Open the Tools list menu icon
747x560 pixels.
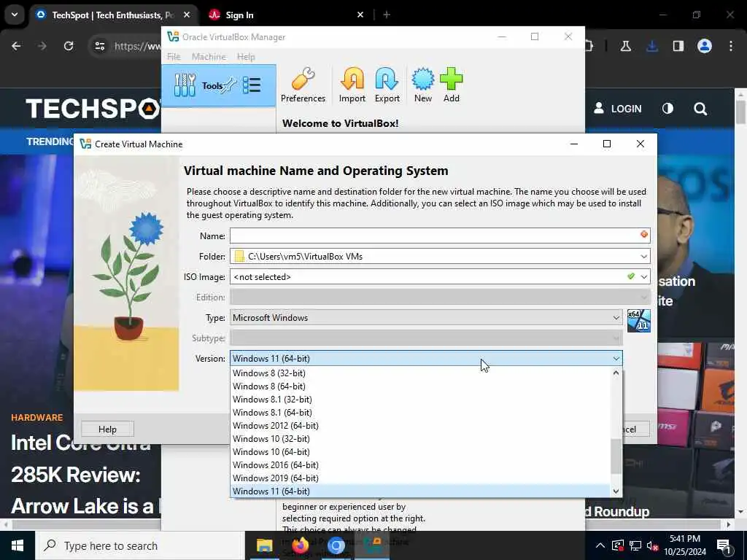[252, 85]
